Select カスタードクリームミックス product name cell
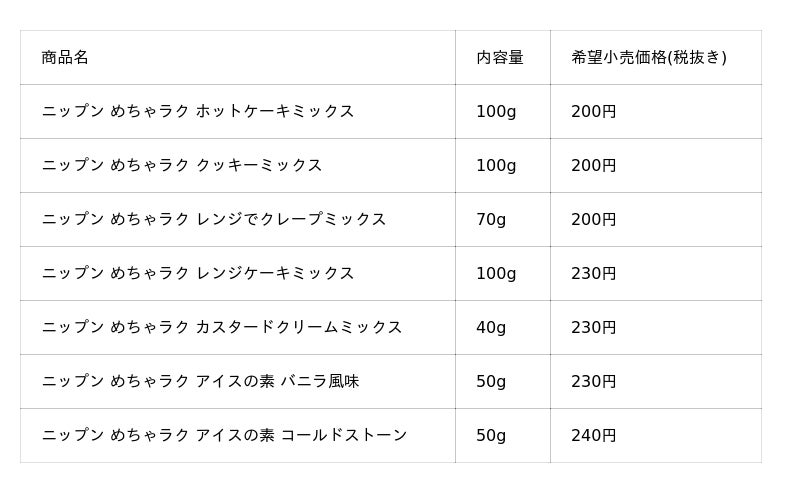The height and width of the screenshot is (493, 800). tap(222, 328)
